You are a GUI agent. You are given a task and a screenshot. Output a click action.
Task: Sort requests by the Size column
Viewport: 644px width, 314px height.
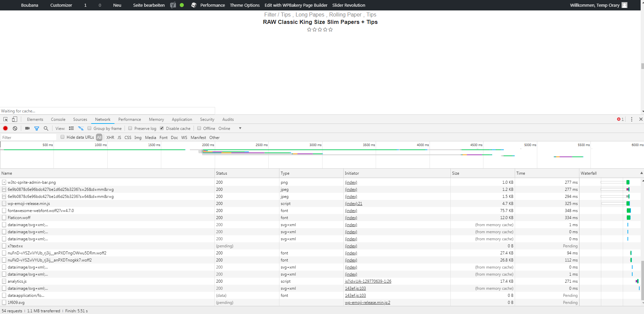tap(482, 173)
